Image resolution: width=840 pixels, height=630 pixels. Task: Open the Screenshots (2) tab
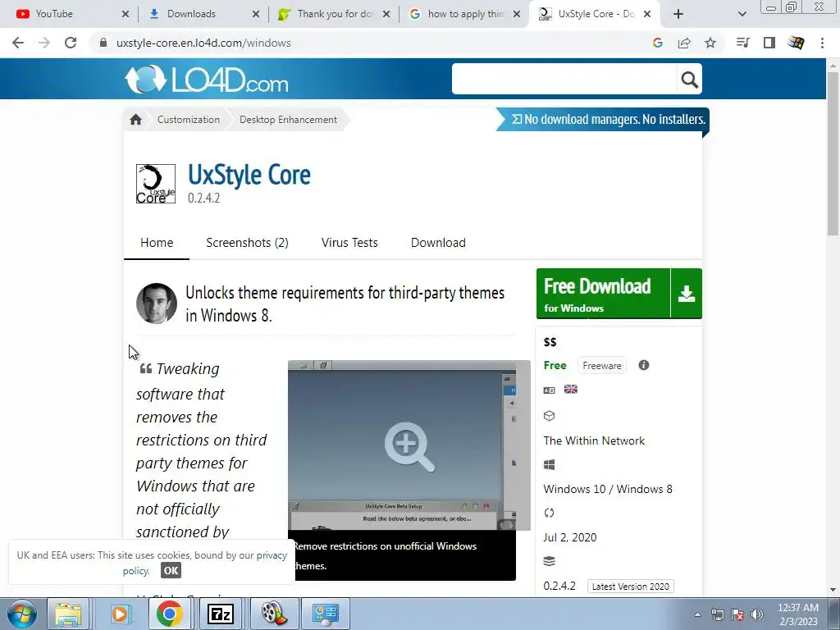(248, 243)
